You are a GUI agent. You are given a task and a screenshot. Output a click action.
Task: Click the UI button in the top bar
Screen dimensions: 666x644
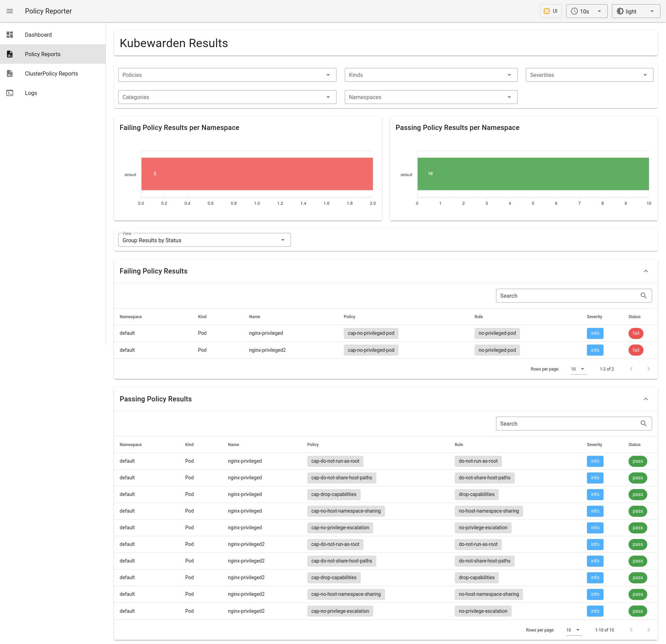tap(550, 11)
